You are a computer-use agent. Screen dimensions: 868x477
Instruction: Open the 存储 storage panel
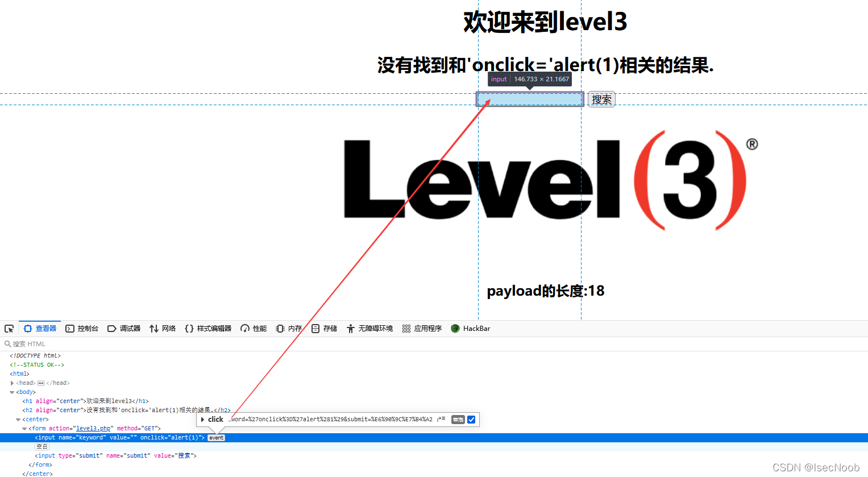point(324,328)
